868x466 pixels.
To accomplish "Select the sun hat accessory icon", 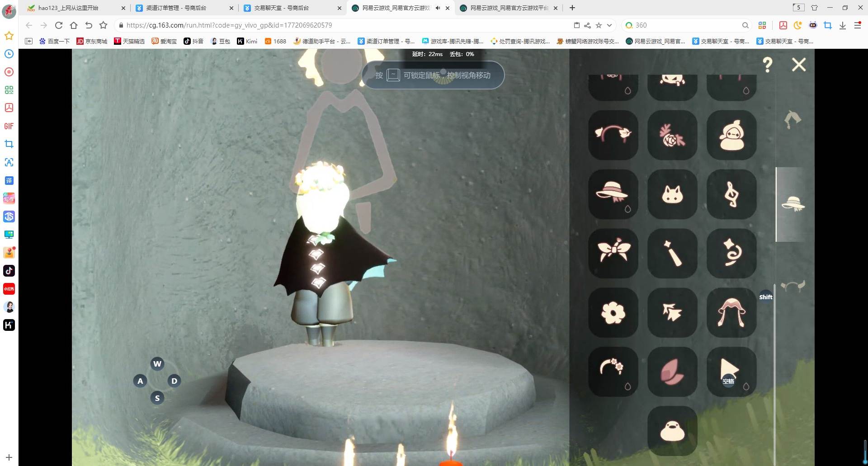I will [613, 194].
